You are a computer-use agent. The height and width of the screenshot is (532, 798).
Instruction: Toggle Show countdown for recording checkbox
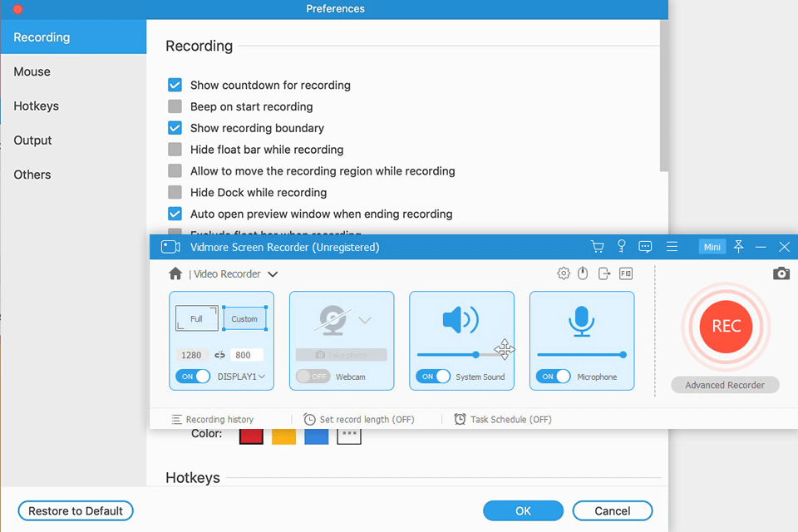[x=175, y=85]
